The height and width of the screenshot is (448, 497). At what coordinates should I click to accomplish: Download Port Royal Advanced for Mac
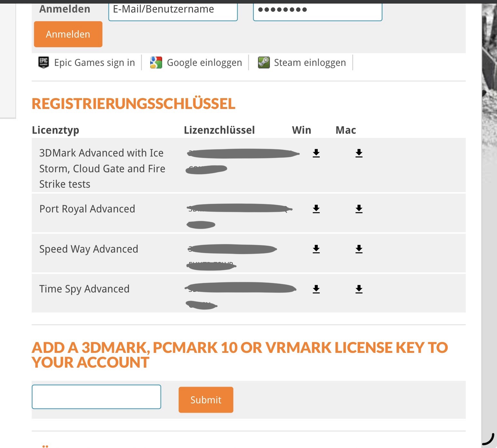[x=359, y=209]
